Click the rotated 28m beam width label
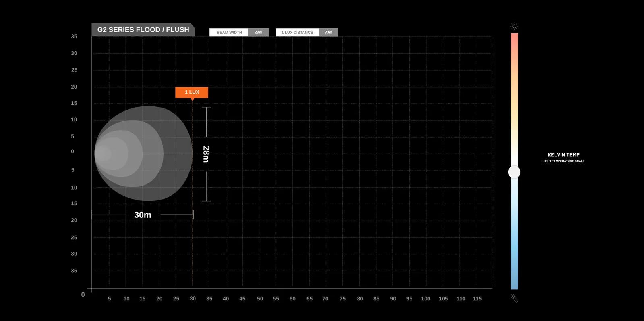The image size is (644, 321). coord(206,154)
